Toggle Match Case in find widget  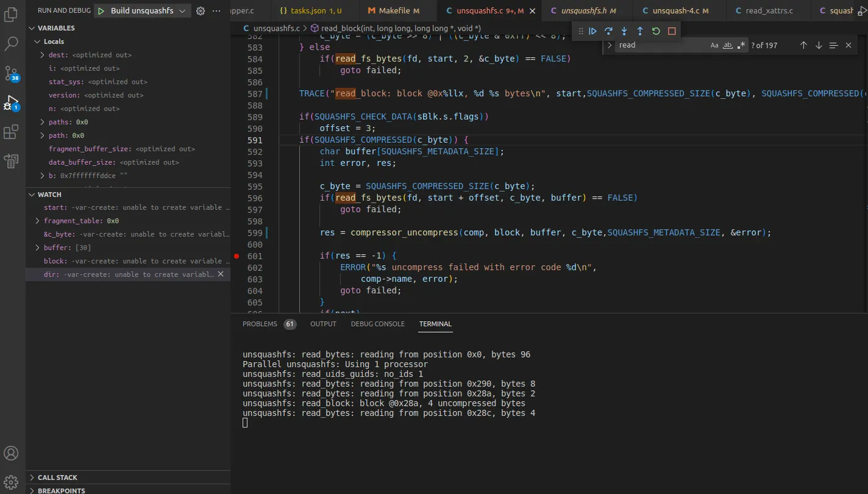[x=714, y=45]
